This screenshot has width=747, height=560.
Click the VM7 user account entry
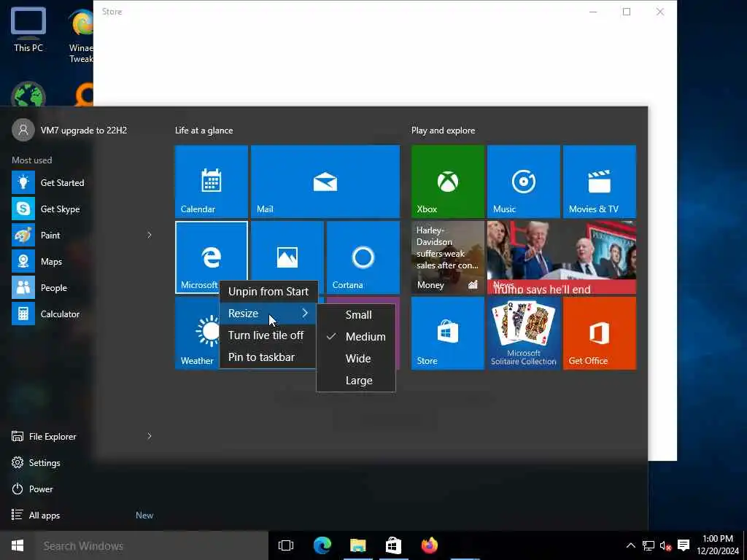[69, 130]
